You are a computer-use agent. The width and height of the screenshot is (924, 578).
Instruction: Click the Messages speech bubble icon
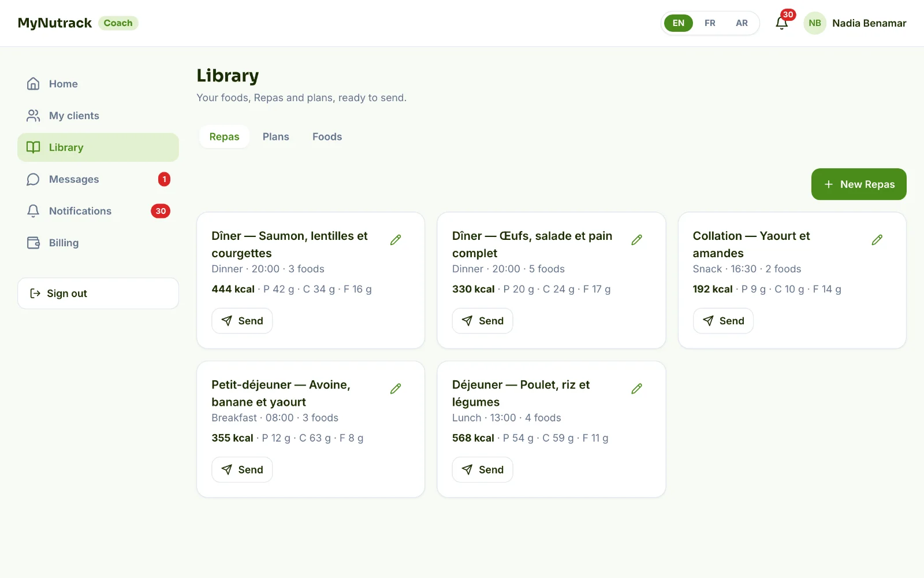click(x=33, y=179)
